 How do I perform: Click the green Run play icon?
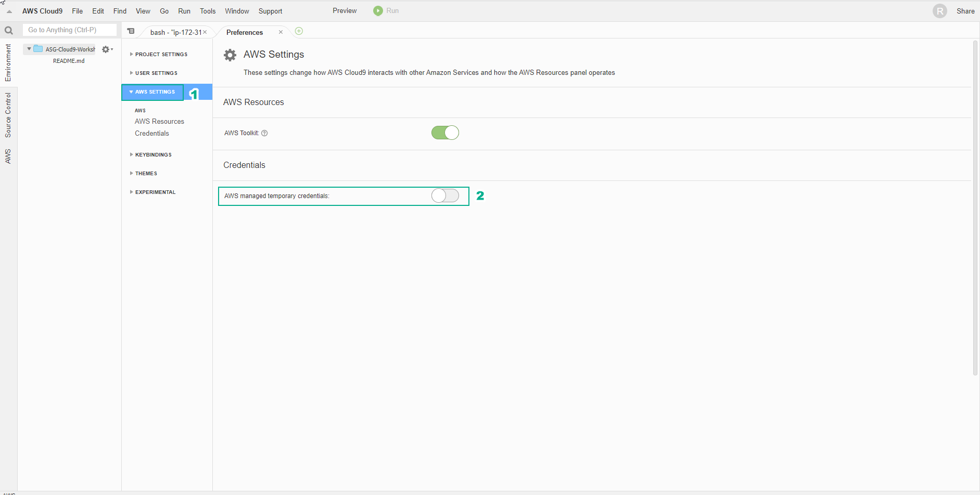pyautogui.click(x=378, y=11)
